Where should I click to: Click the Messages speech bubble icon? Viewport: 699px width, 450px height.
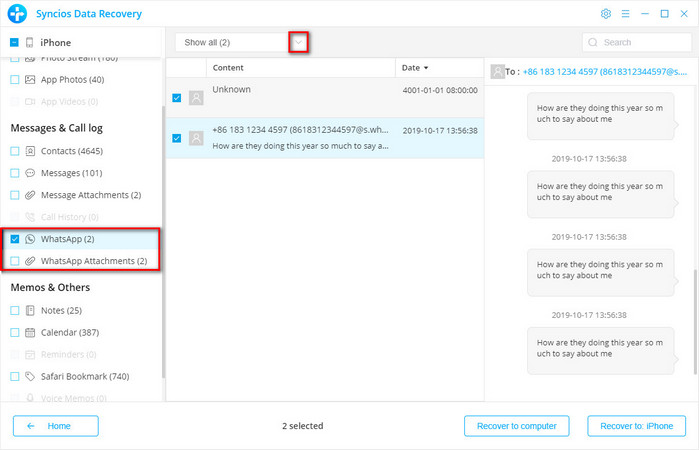pos(30,173)
